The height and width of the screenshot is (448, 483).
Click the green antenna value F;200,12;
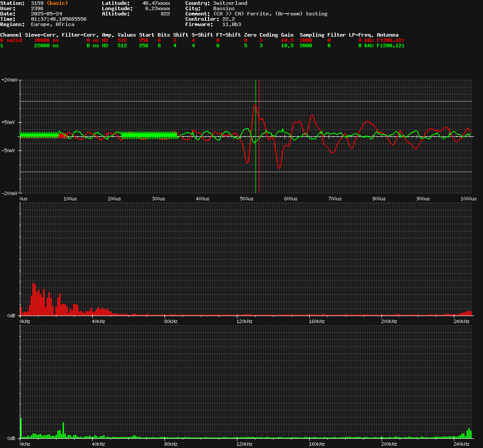point(390,45)
